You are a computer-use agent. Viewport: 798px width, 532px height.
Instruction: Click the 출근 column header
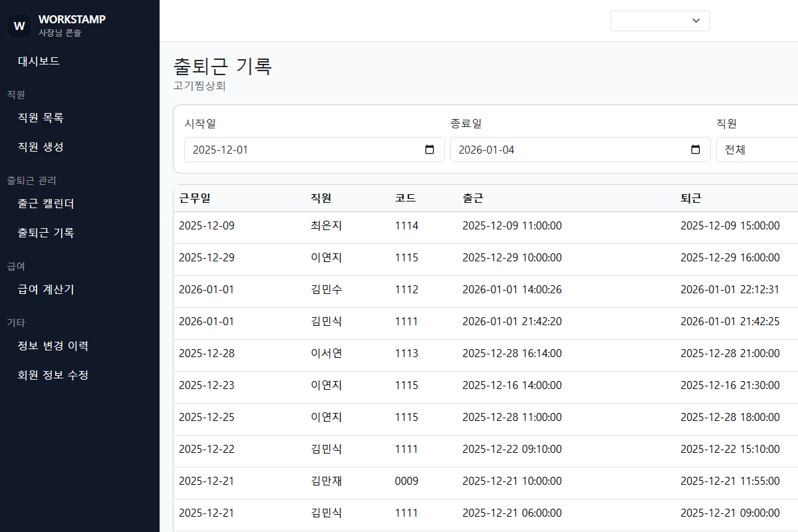coord(473,198)
